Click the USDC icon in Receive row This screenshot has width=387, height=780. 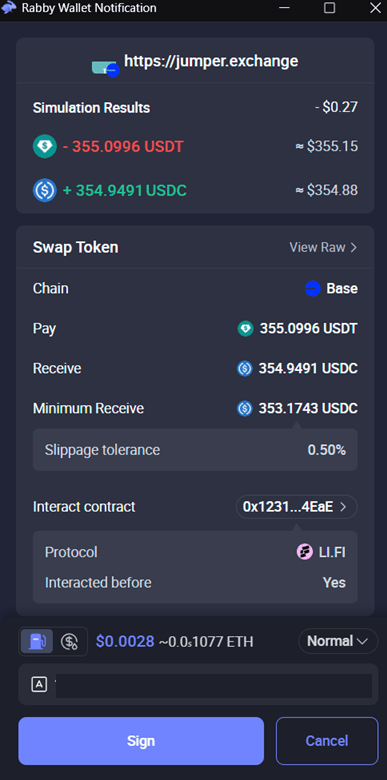pos(245,369)
